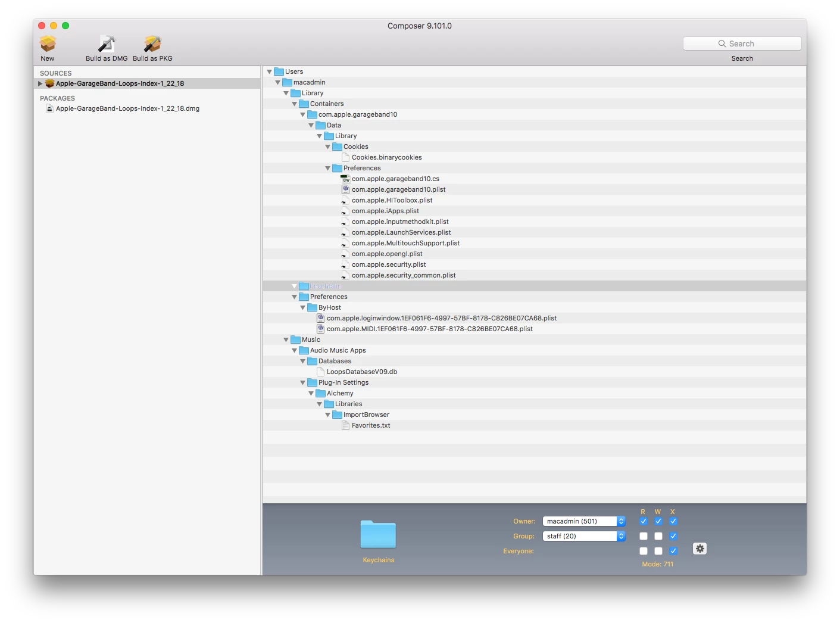Collapse the Music folder triangle
The width and height of the screenshot is (840, 623).
[286, 339]
